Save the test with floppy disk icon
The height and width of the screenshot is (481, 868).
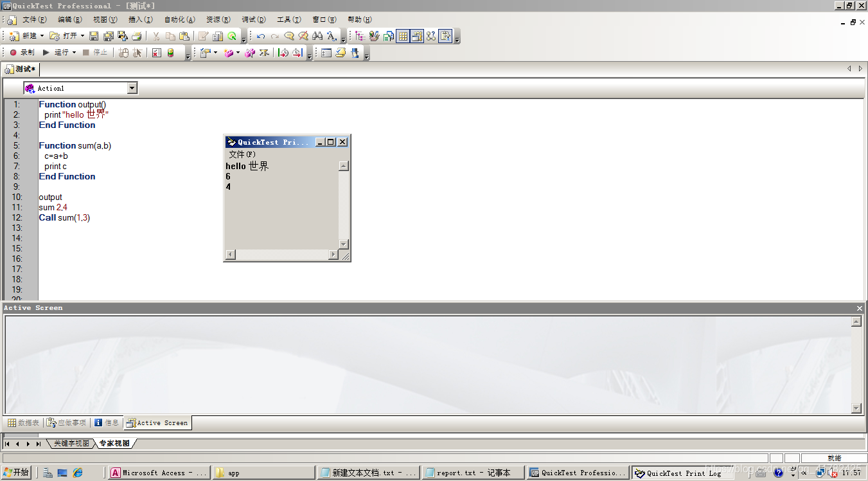point(94,36)
